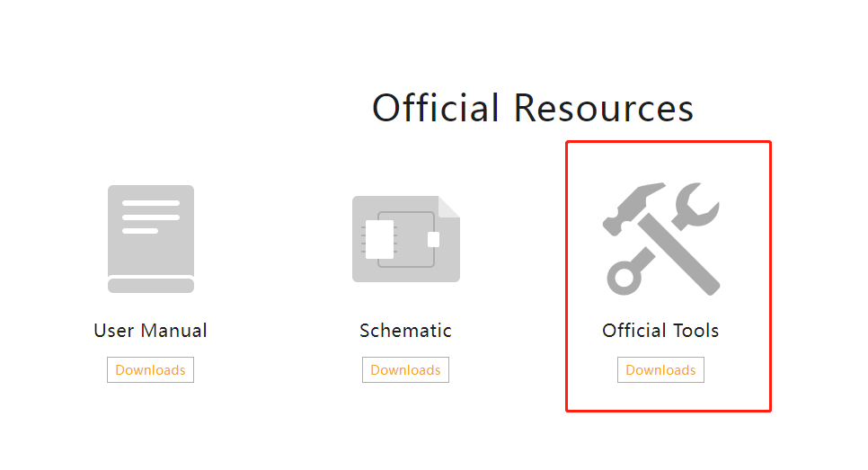Screen dimensions: 868x470
Task: Click the bottom spine of the book icon
Action: 151,285
